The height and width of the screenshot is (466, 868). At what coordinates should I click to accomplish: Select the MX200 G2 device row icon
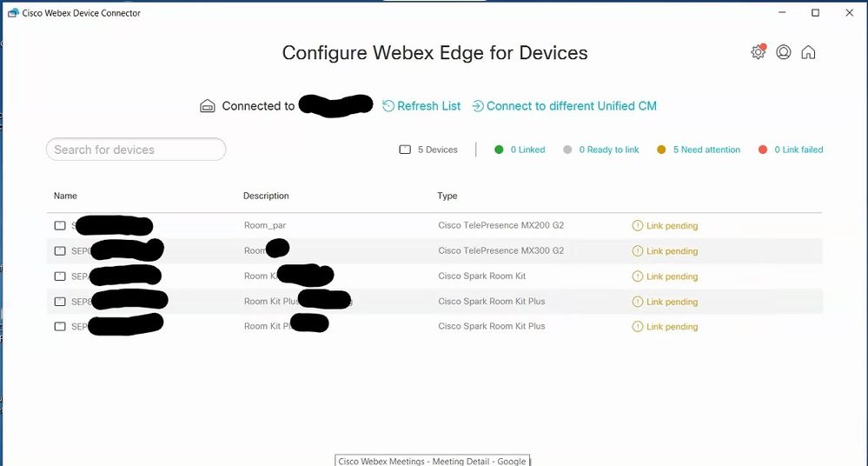click(x=60, y=225)
